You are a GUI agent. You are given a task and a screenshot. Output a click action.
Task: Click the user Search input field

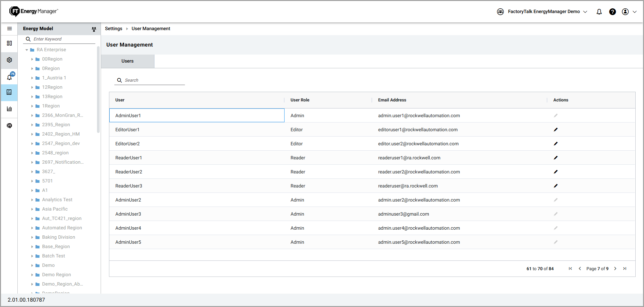154,80
